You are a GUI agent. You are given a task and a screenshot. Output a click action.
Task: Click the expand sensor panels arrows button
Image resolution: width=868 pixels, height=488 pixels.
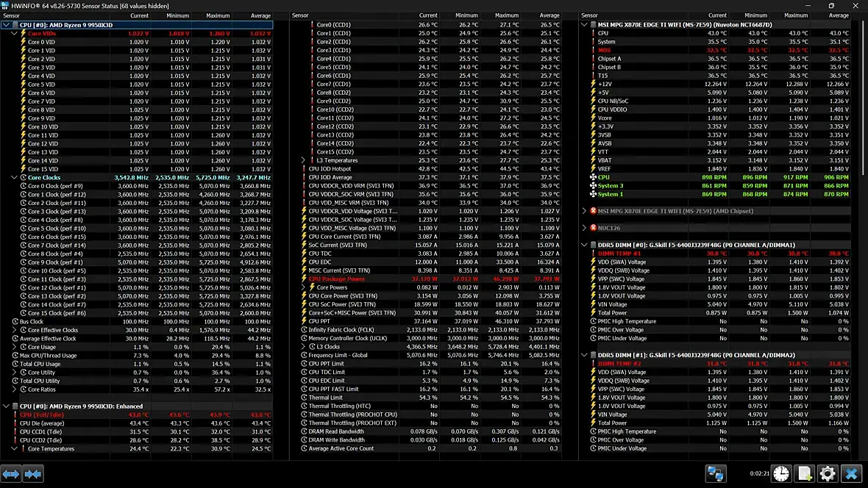[x=11, y=474]
